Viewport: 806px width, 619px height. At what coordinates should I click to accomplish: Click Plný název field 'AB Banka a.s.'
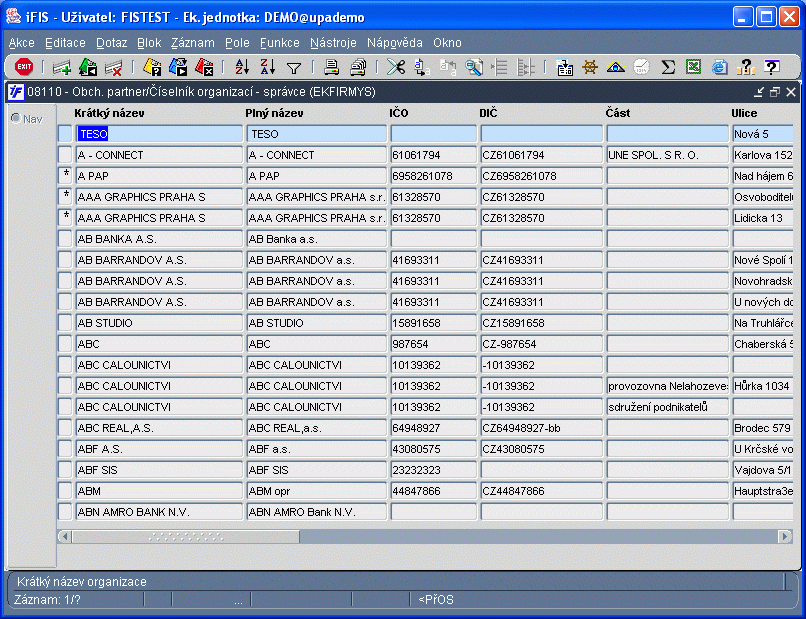[x=316, y=239]
